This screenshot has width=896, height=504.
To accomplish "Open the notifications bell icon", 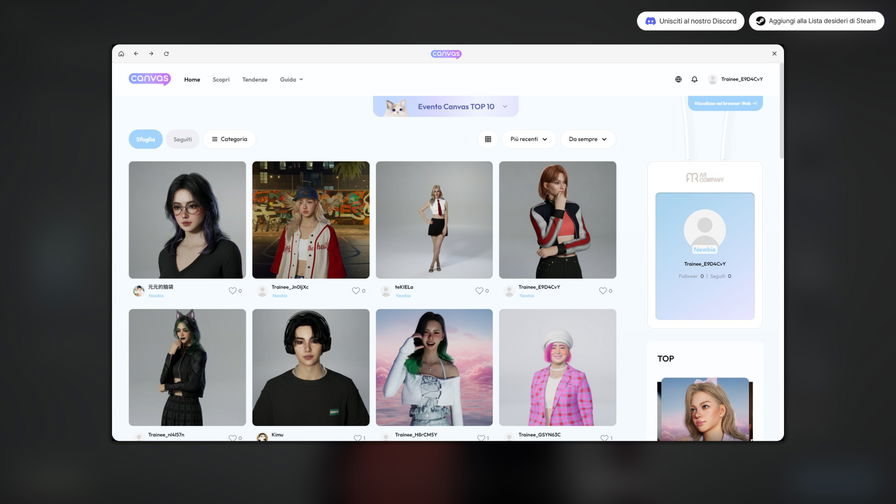I will [x=694, y=79].
